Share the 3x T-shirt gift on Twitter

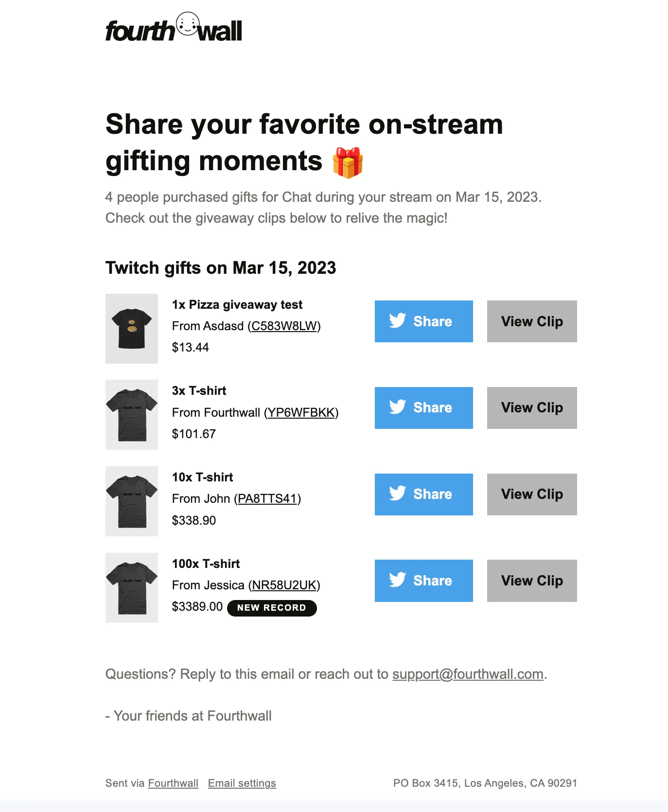click(423, 408)
